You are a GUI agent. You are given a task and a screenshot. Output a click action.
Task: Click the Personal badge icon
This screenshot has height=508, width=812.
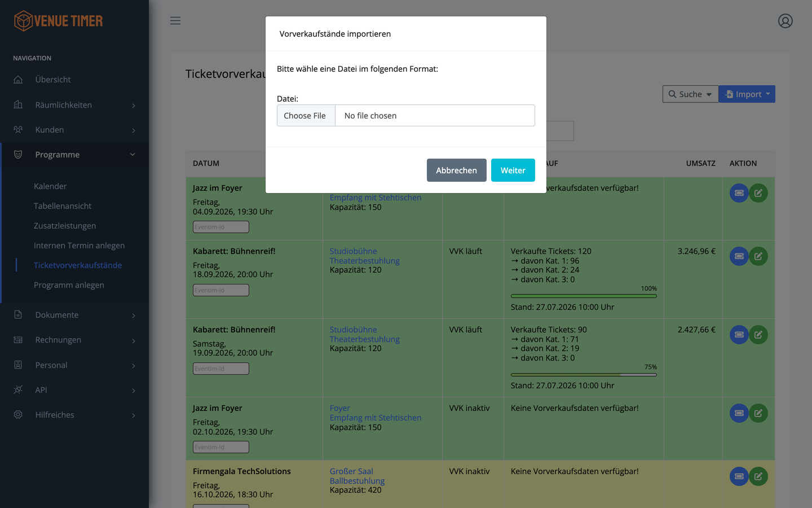point(18,365)
